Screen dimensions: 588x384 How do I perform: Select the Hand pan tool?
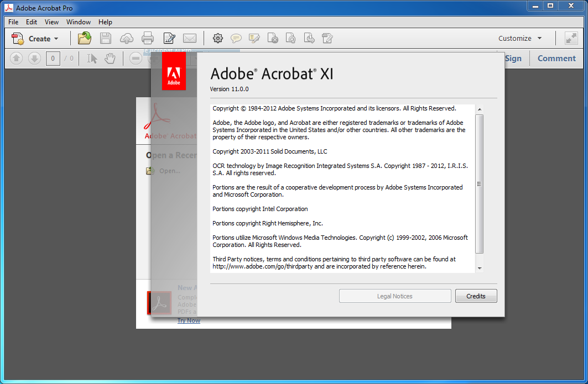pos(110,58)
